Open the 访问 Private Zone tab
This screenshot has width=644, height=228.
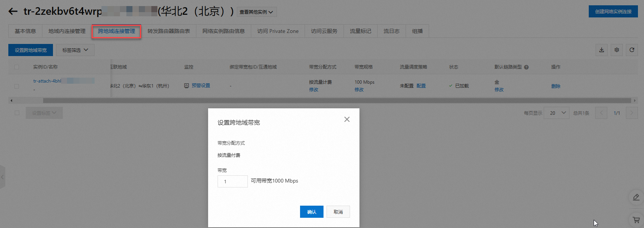pos(278,31)
